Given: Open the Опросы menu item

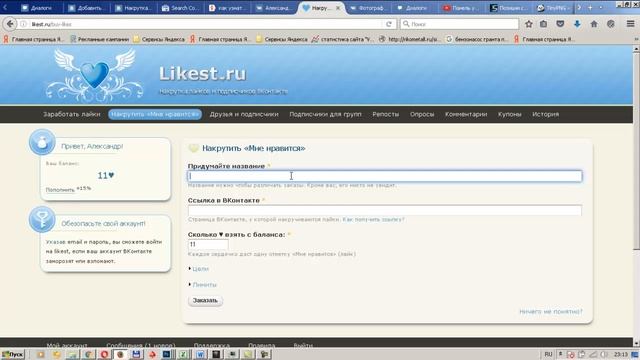Looking at the screenshot, I should [422, 114].
